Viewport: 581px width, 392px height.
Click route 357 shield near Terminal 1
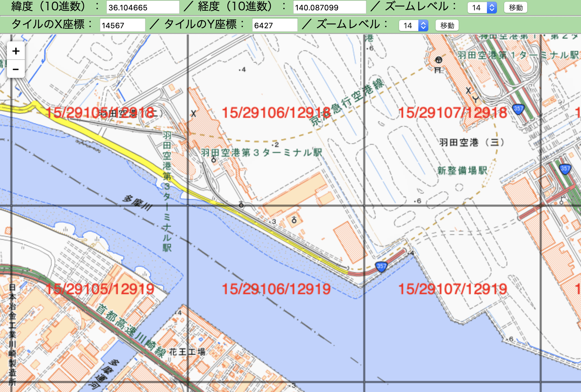coord(518,109)
